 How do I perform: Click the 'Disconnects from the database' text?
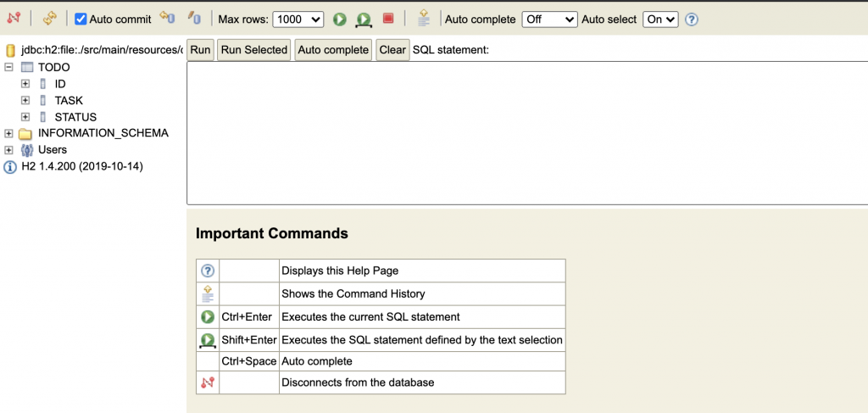tap(359, 382)
